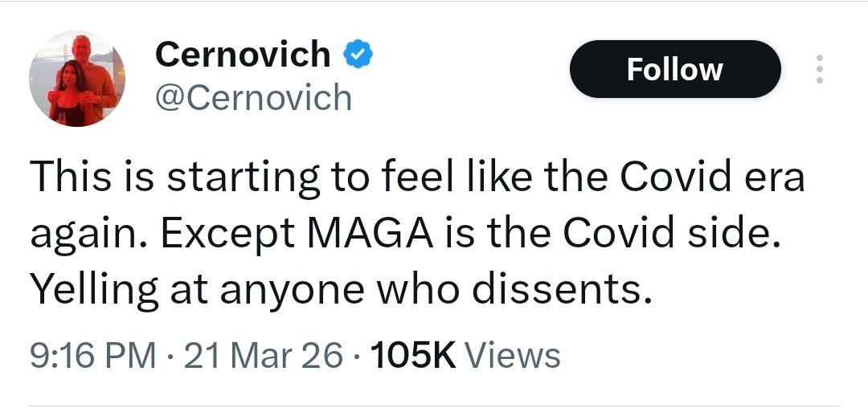Click the 21 Mar 26 date

point(263,355)
